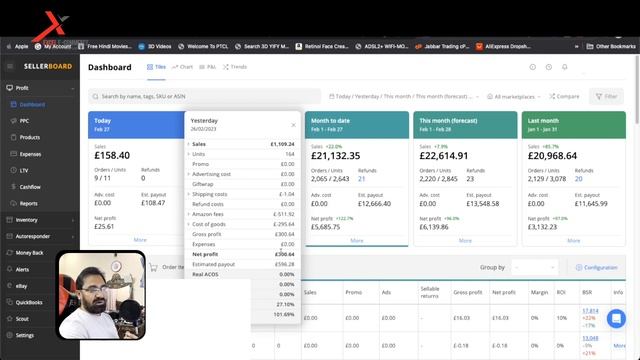Open Alerts in the sidebar
The width and height of the screenshot is (640, 360).
pos(18,269)
